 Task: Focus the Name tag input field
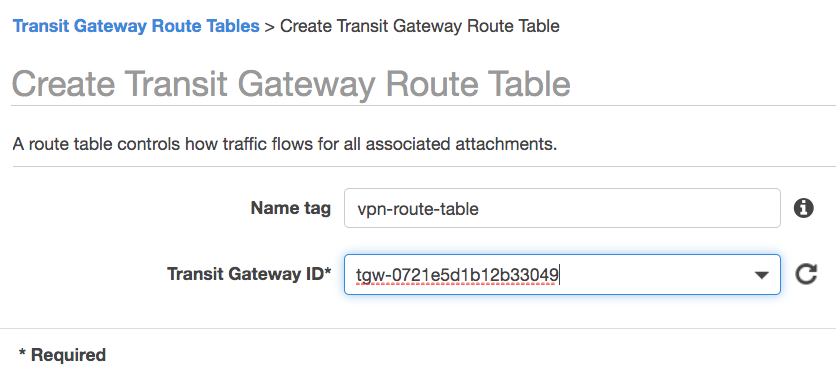tap(562, 208)
